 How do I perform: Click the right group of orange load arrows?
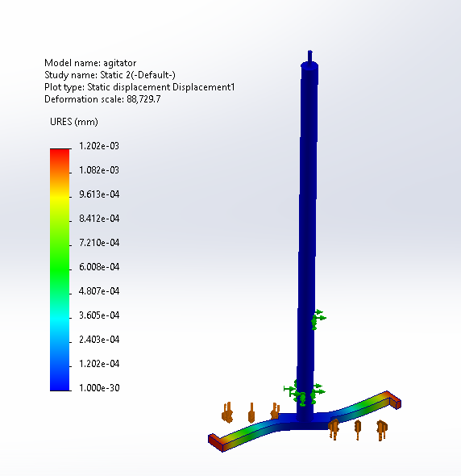pos(358,429)
